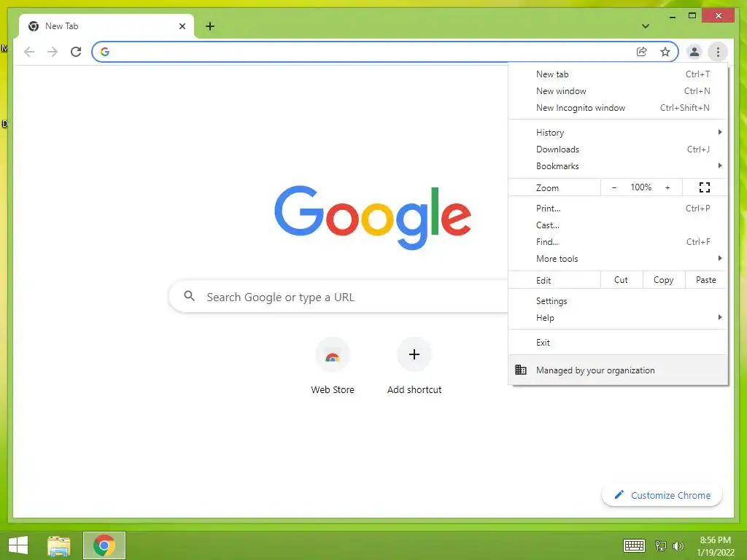Click the volume speaker tray icon
747x560 pixels.
click(x=678, y=545)
